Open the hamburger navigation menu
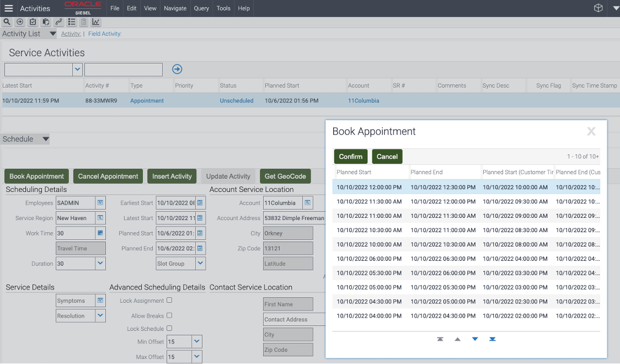The width and height of the screenshot is (620, 364). point(9,8)
